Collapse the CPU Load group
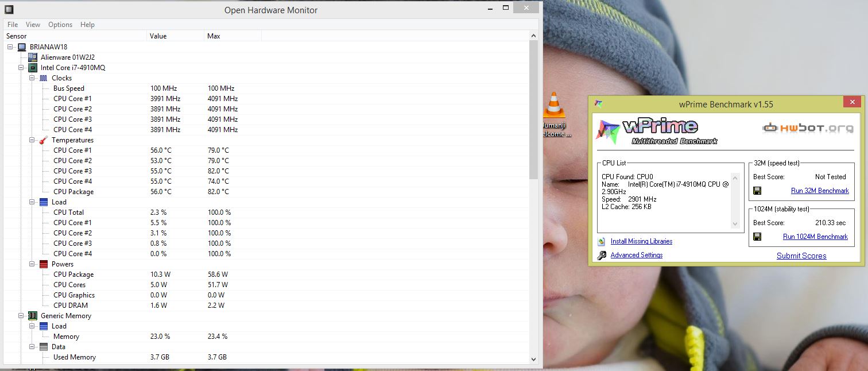Image resolution: width=868 pixels, height=371 pixels. (x=32, y=202)
